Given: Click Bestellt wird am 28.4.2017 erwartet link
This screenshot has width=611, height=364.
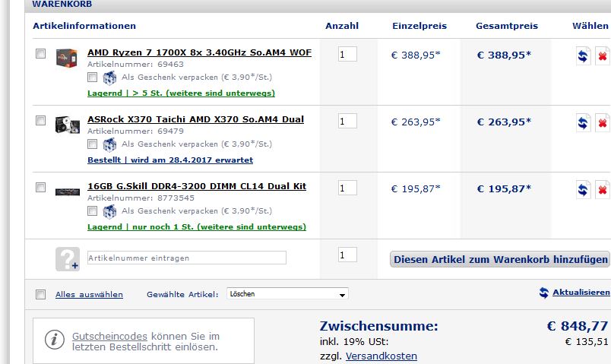Looking at the screenshot, I should coord(170,160).
